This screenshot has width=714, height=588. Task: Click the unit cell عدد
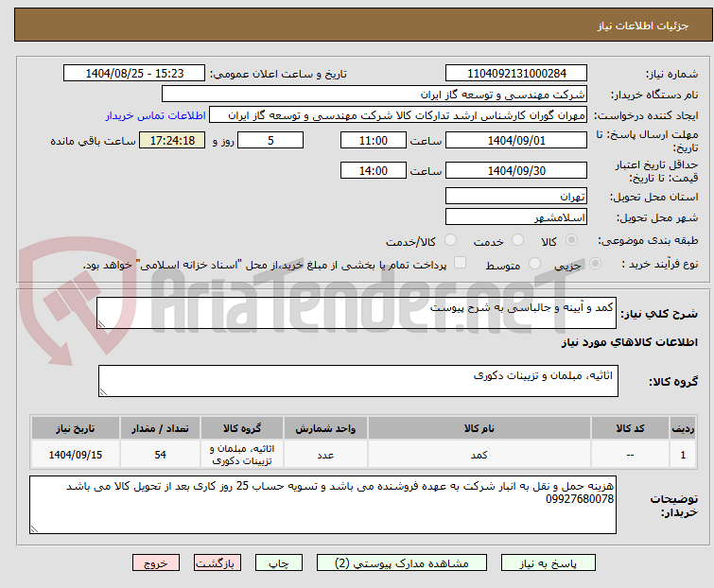coord(325,454)
